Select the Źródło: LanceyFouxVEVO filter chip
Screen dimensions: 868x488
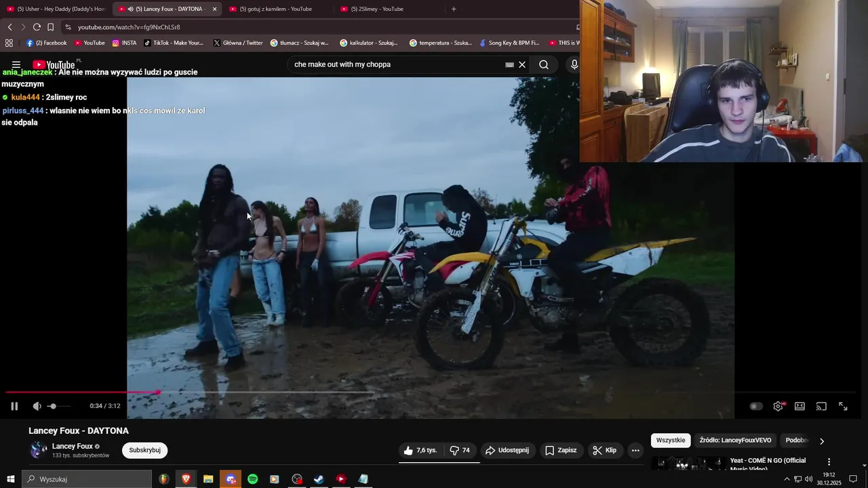click(x=735, y=441)
